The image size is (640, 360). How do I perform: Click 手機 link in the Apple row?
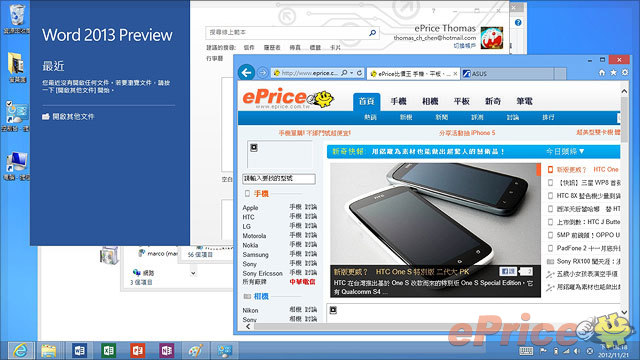pyautogui.click(x=296, y=207)
